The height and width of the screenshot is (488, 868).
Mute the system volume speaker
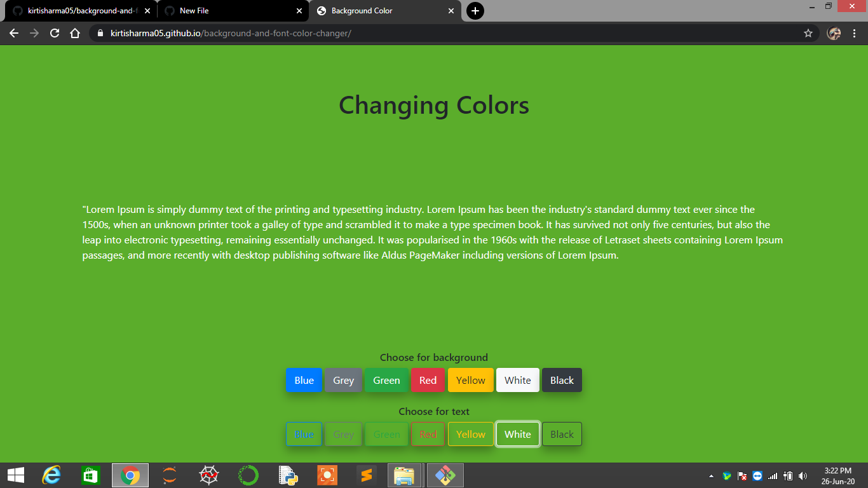point(802,475)
